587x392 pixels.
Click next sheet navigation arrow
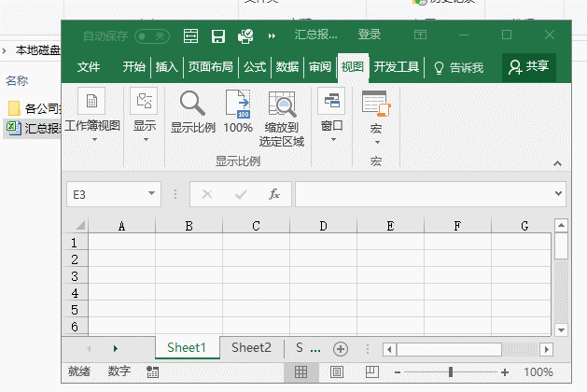(x=116, y=348)
